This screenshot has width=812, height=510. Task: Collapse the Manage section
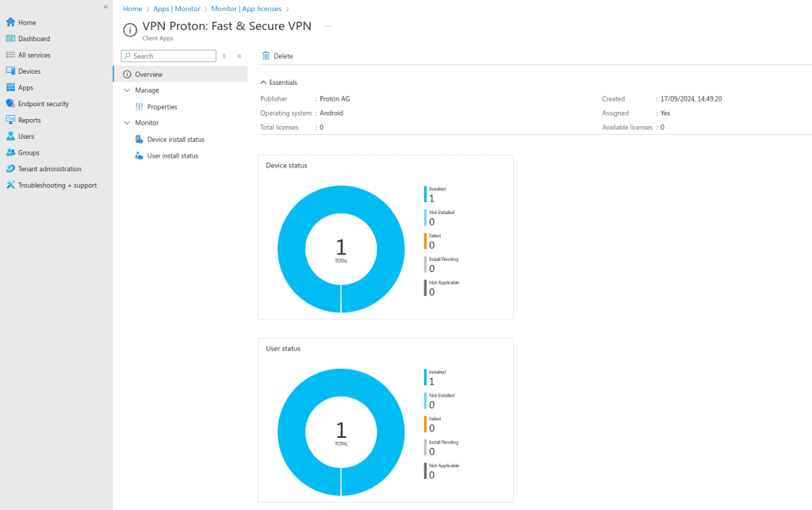pos(127,90)
